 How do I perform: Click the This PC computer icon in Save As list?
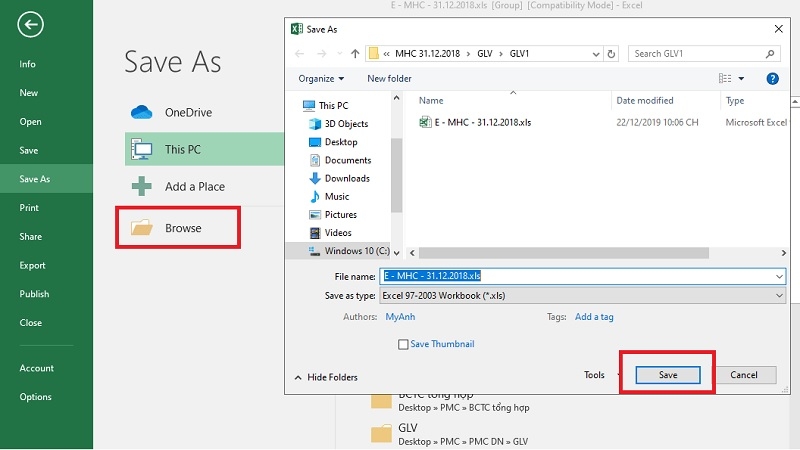click(x=141, y=149)
